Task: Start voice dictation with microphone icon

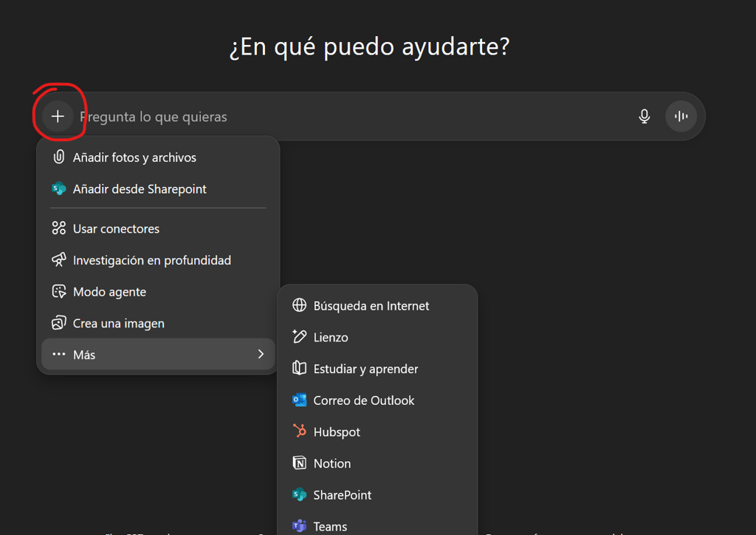Action: click(x=645, y=117)
